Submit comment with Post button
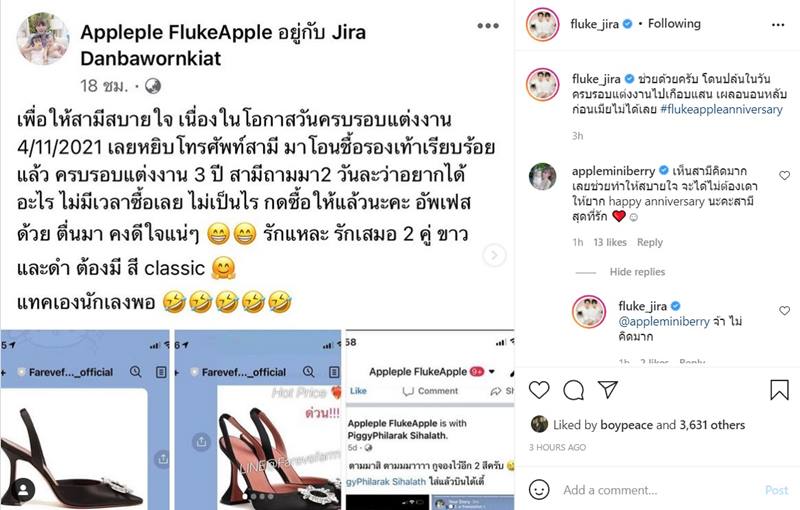The height and width of the screenshot is (510, 800). (777, 490)
